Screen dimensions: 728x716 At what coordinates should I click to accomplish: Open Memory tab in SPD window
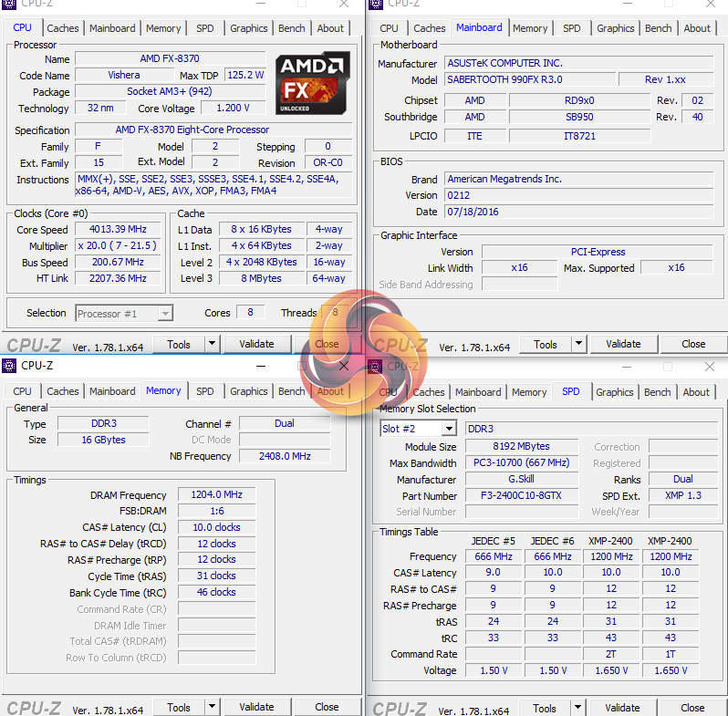(x=529, y=392)
